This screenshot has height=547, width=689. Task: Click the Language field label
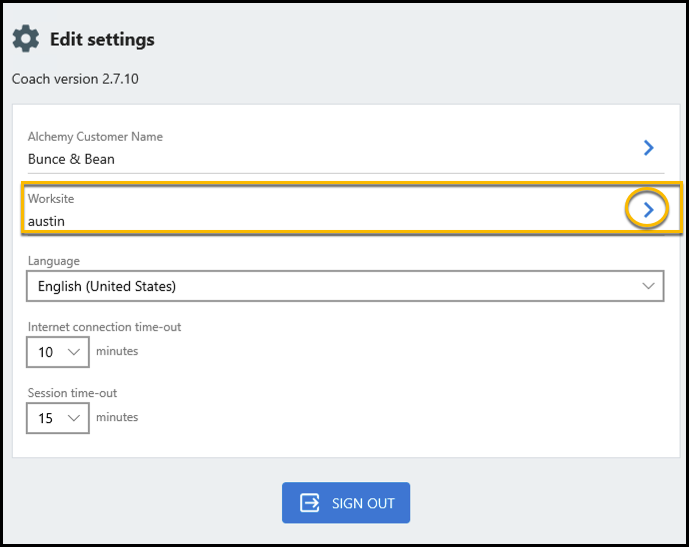(54, 261)
